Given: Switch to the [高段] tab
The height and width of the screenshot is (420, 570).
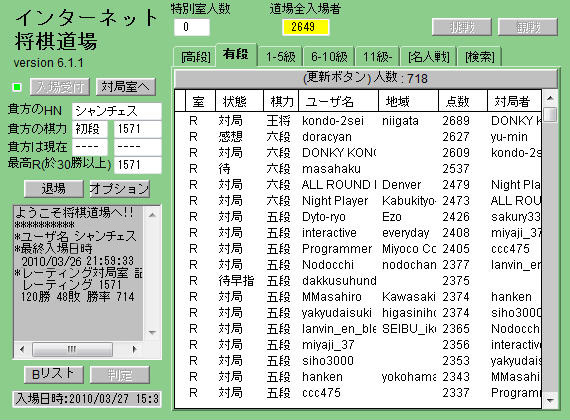Looking at the screenshot, I should (196, 57).
